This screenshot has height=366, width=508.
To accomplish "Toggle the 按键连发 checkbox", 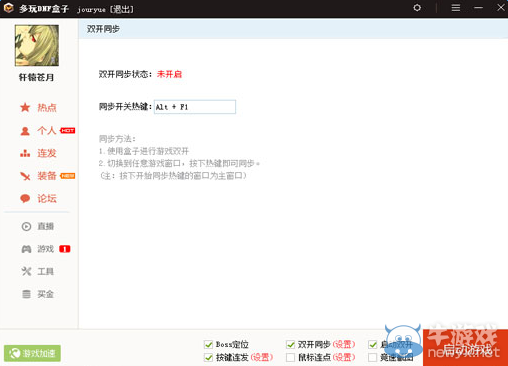I will pos(208,357).
